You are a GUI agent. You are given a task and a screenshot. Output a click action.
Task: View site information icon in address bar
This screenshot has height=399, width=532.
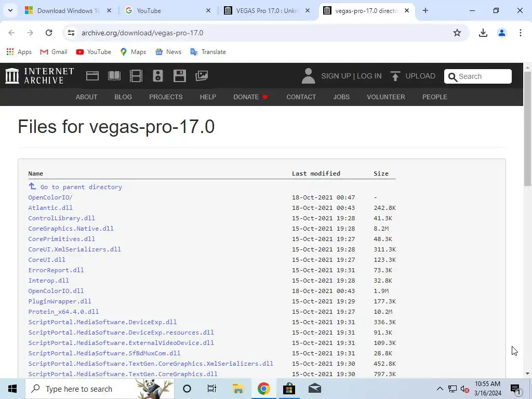point(71,33)
